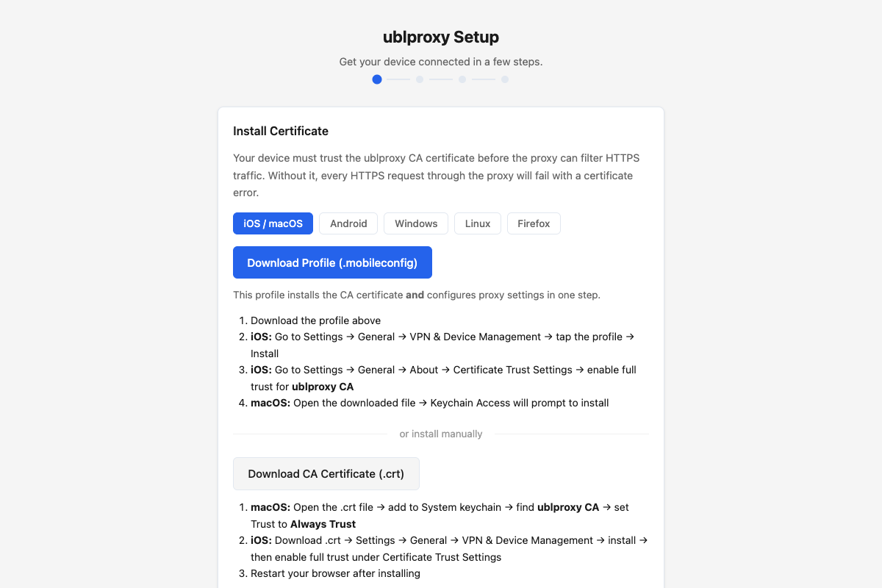Open the Windows instructions tab
The height and width of the screenshot is (588, 882).
(416, 223)
